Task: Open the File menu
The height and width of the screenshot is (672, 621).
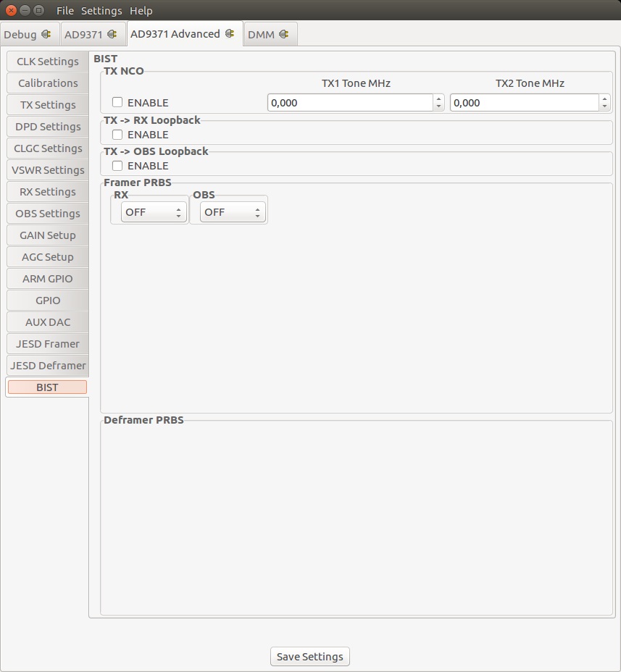Action: [64, 10]
